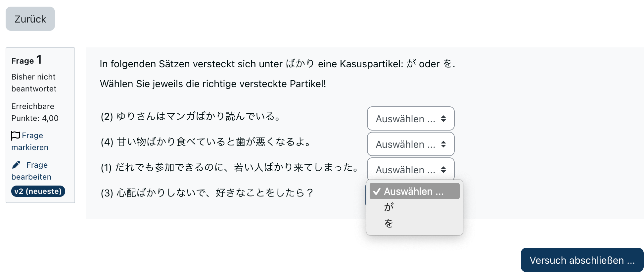Go back with the Zurück button
644x278 pixels.
[30, 19]
